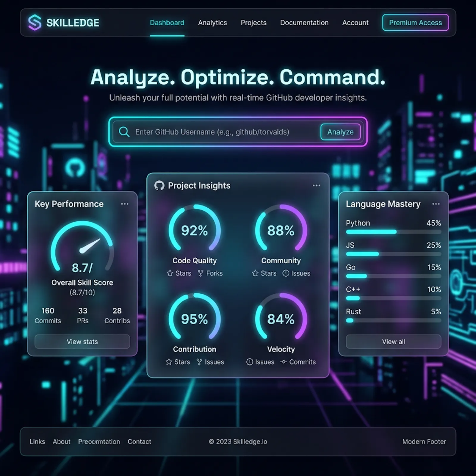Open Contact footer link

[x=140, y=441]
